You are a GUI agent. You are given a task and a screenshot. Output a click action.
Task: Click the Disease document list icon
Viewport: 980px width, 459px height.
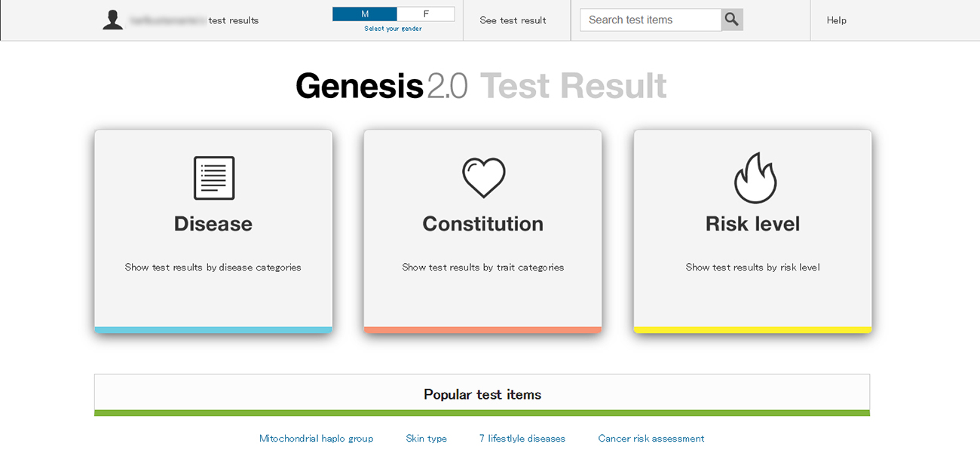(214, 178)
